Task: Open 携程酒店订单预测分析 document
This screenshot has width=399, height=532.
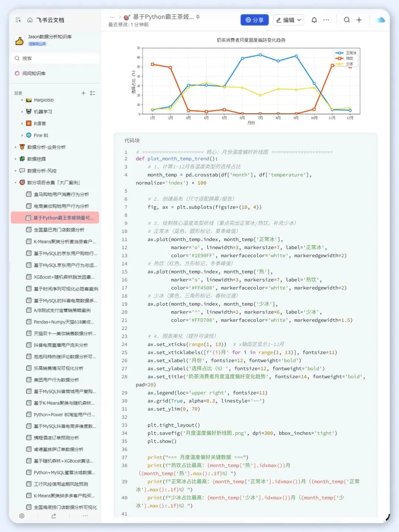Action: click(x=57, y=438)
